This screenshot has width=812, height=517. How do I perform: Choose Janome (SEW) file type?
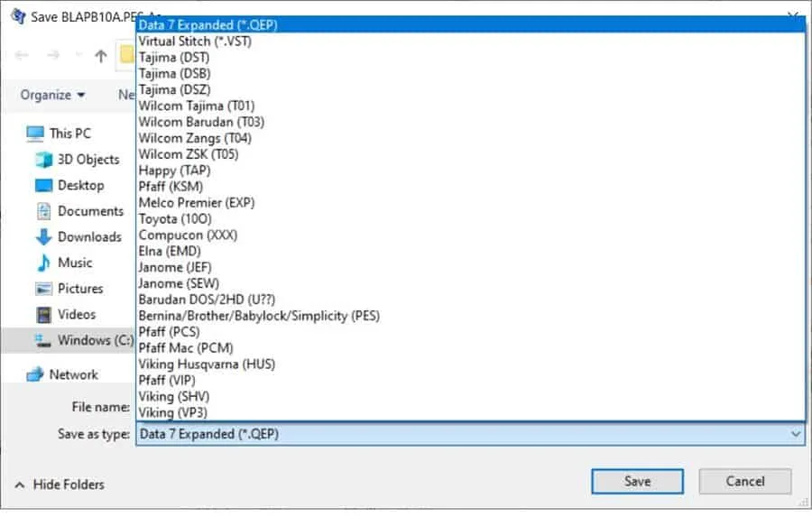[470, 283]
